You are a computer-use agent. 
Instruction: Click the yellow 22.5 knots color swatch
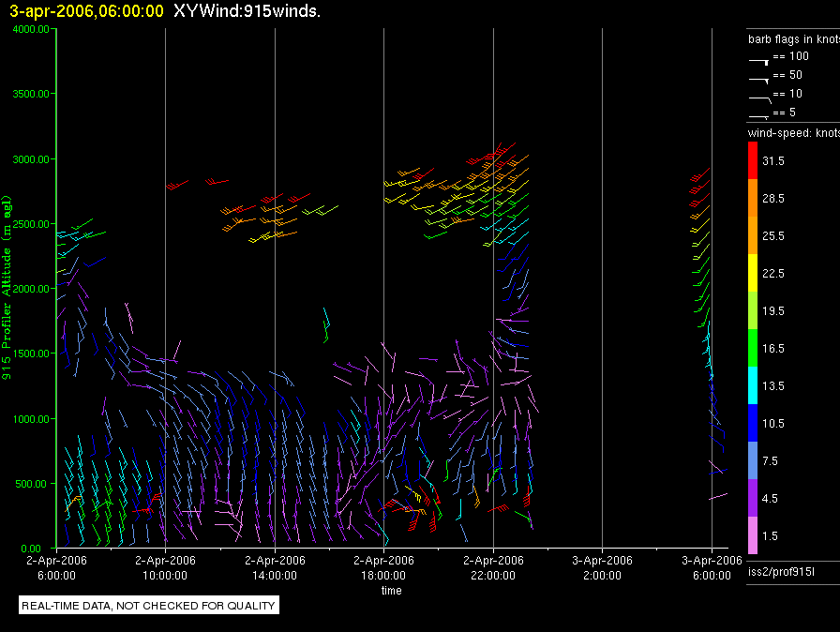point(753,273)
